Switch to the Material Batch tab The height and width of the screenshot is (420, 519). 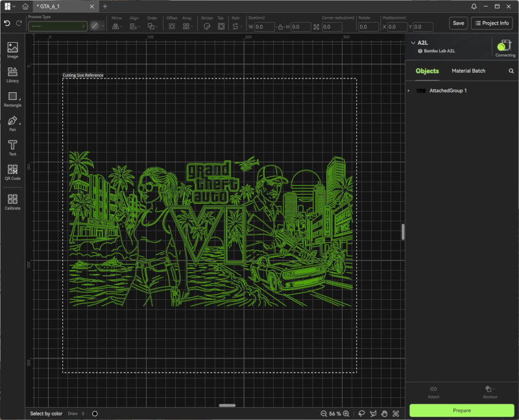tap(468, 71)
